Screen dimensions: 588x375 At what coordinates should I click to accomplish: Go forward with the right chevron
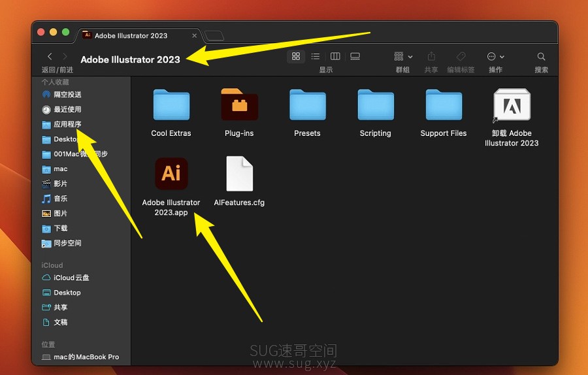(x=65, y=56)
